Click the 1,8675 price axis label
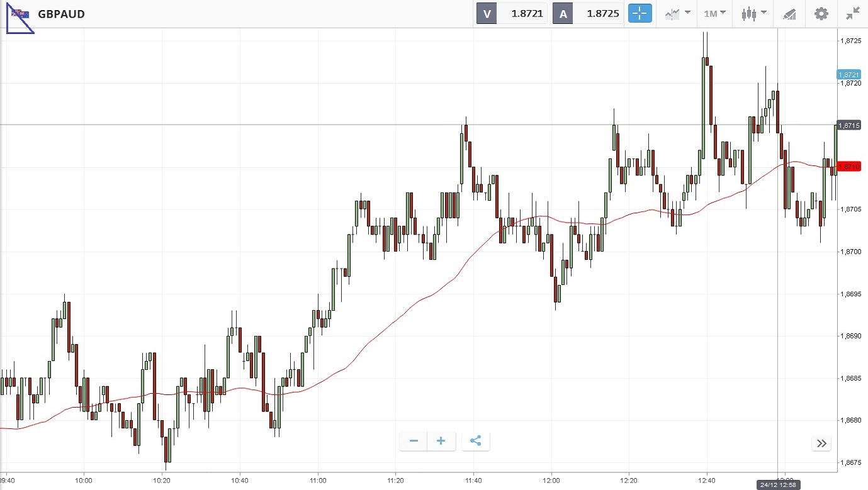The height and width of the screenshot is (490, 868). (x=850, y=462)
